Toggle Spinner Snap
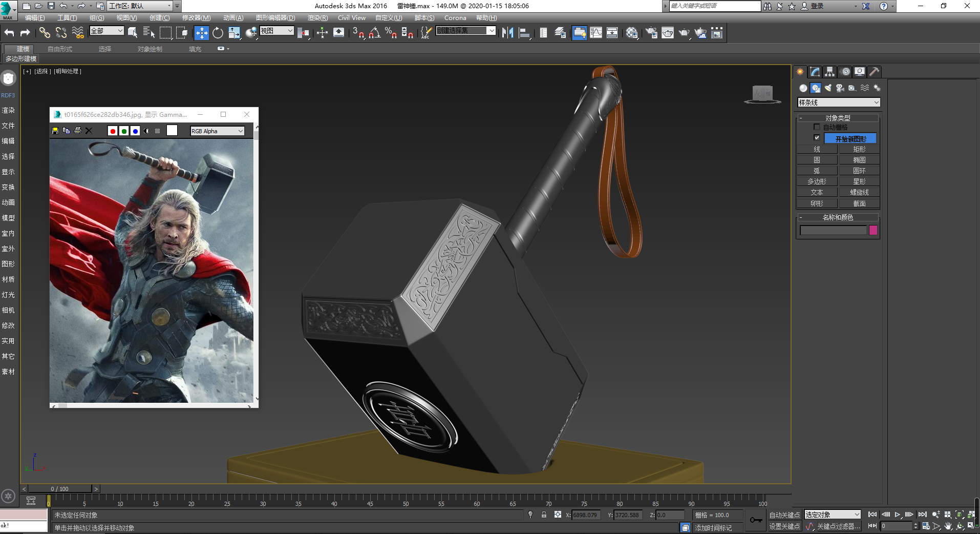980x534 pixels. [x=408, y=33]
